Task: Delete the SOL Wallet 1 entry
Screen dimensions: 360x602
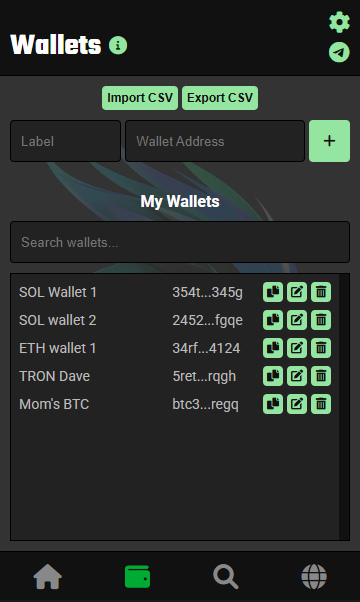Action: pyautogui.click(x=321, y=292)
